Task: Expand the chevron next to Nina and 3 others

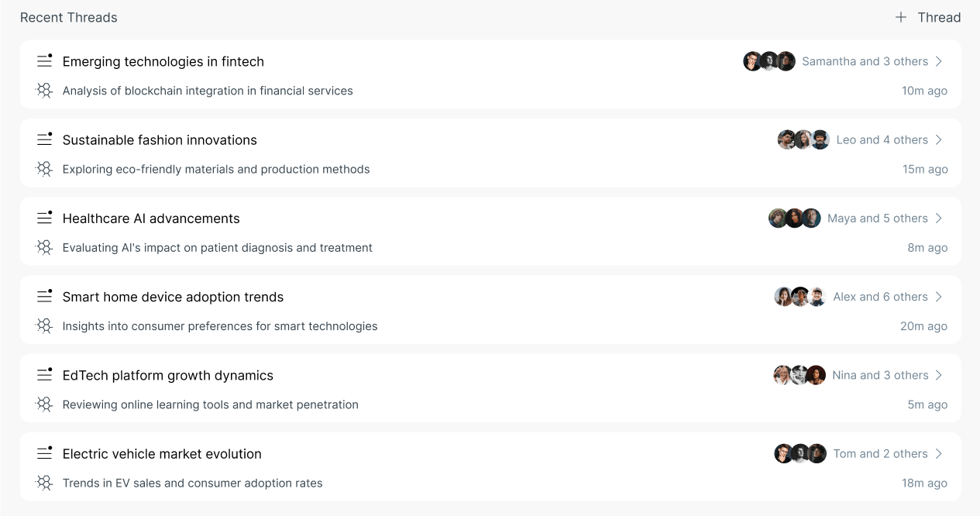Action: pos(939,375)
